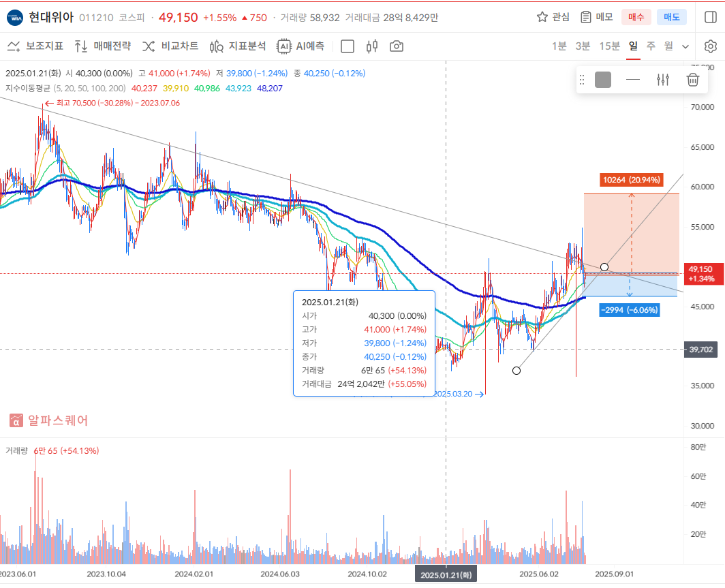
Task: Click the square fullscreen frame icon
Action: [348, 46]
